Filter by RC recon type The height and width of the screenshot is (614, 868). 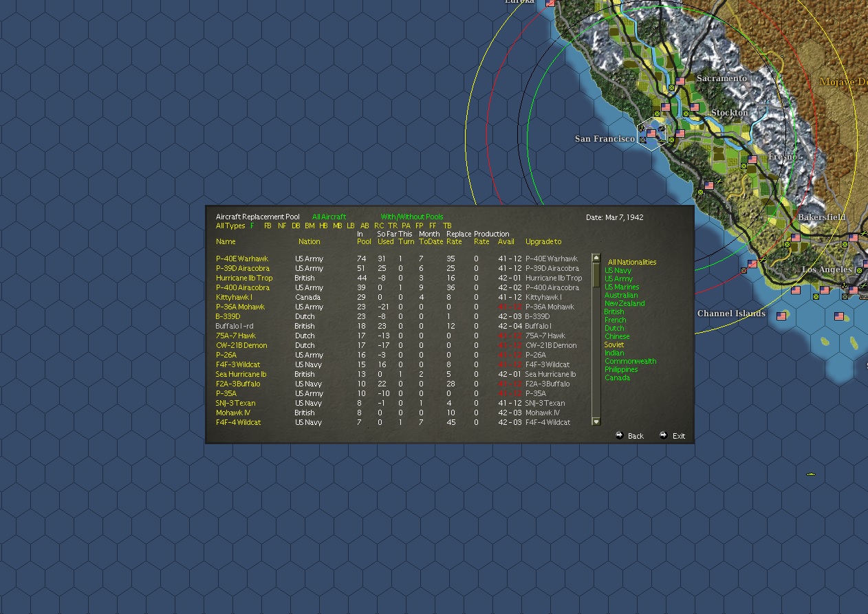click(379, 226)
